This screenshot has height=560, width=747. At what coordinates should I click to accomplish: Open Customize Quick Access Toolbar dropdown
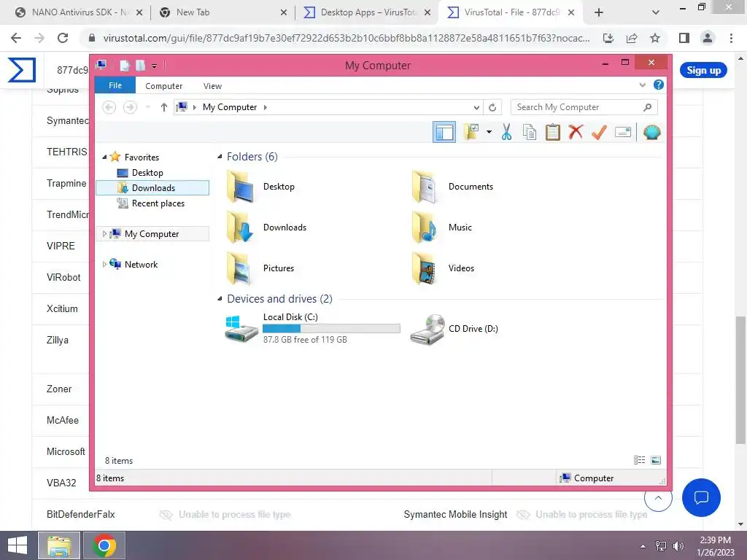coord(155,66)
